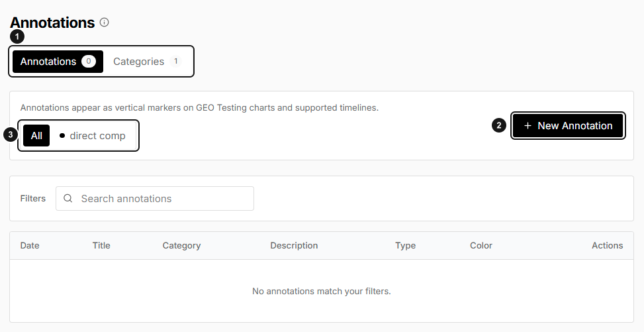Open the Categories tab
Viewport: 644px width, 332px height.
147,62
